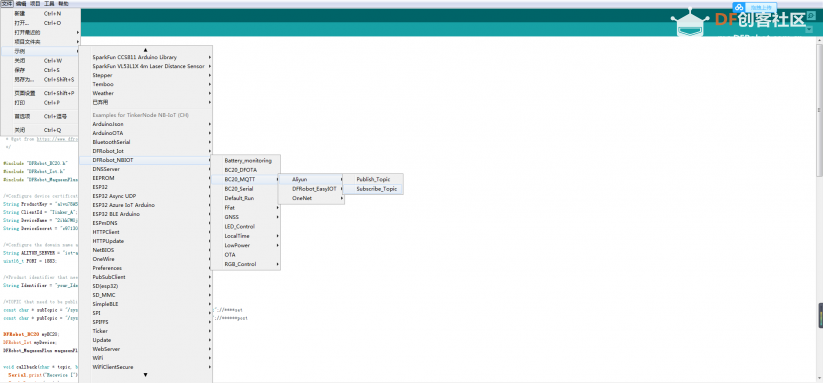Open the ESP32 Async UDP examples entry
823x383 pixels.
point(145,196)
